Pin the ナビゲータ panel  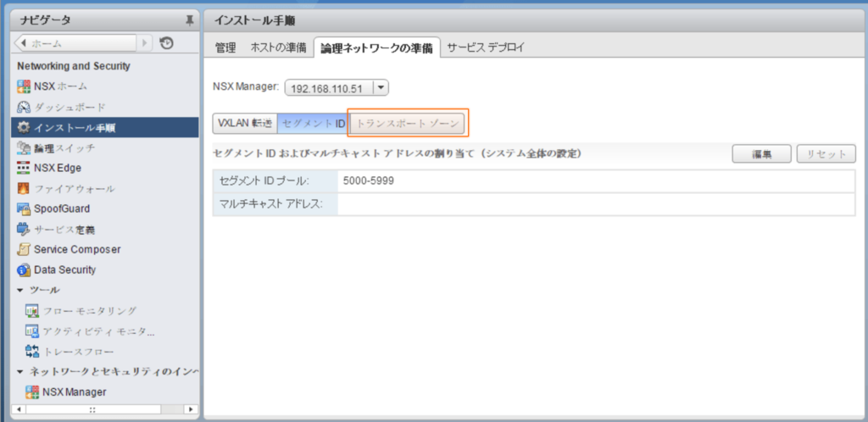[x=189, y=21]
